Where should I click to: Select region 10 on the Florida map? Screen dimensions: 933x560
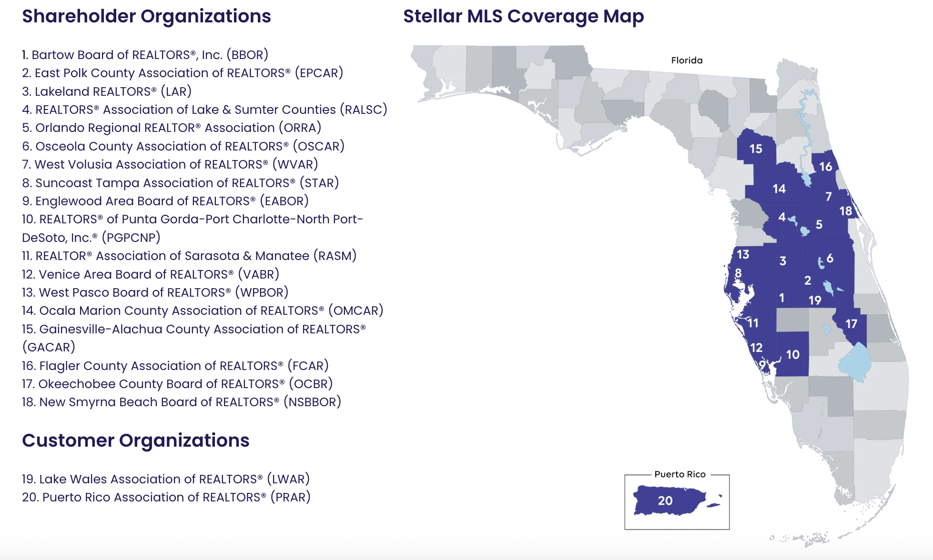click(792, 354)
